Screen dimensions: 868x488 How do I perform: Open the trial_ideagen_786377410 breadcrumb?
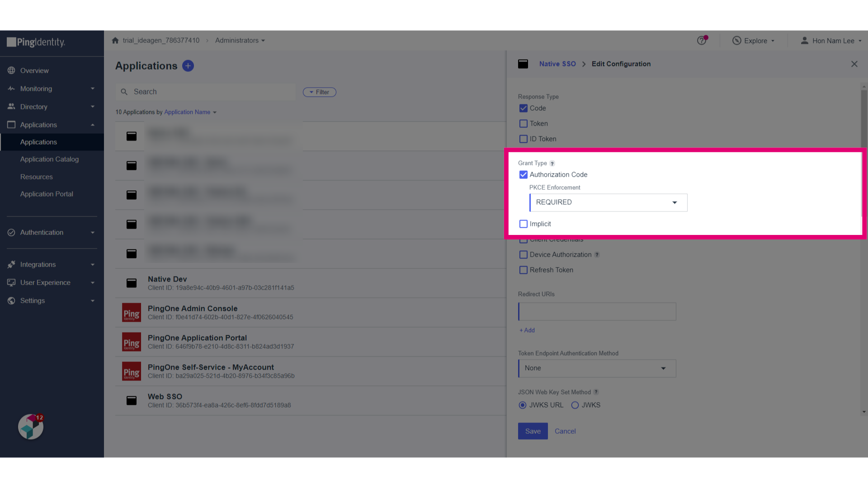[161, 41]
